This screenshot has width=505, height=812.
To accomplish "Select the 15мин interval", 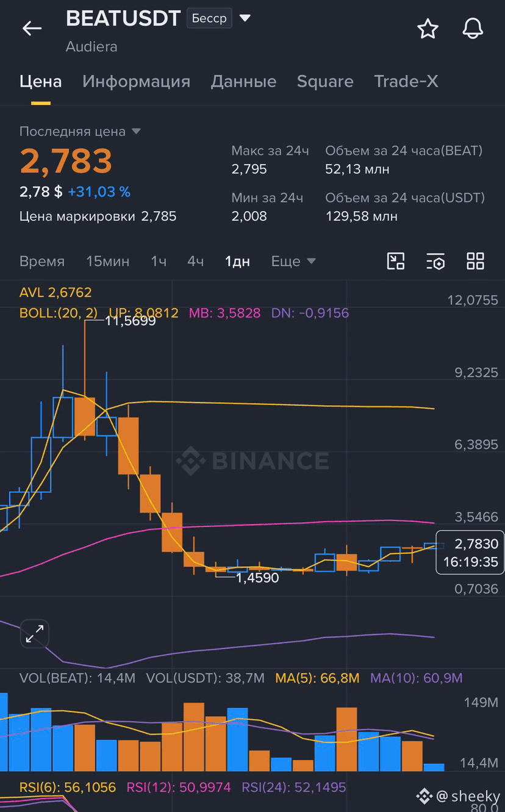I will click(108, 261).
